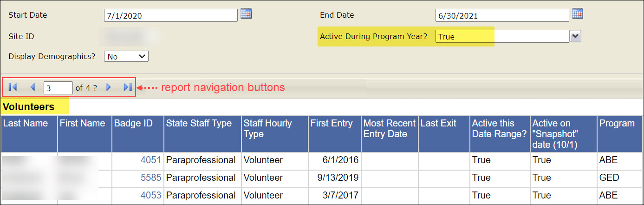Click the State Staff Type column header
The height and width of the screenshot is (205, 644).
199,124
